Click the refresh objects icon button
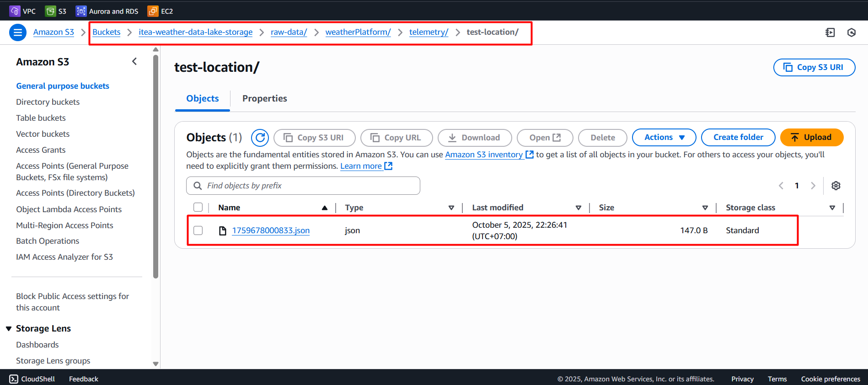Viewport: 868px width, 385px height. (x=260, y=138)
